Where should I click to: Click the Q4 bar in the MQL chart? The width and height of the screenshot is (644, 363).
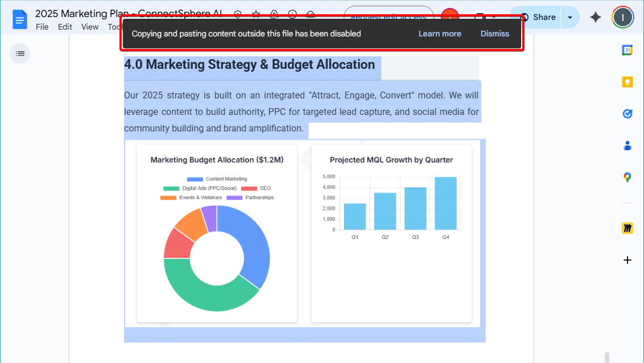coord(445,203)
